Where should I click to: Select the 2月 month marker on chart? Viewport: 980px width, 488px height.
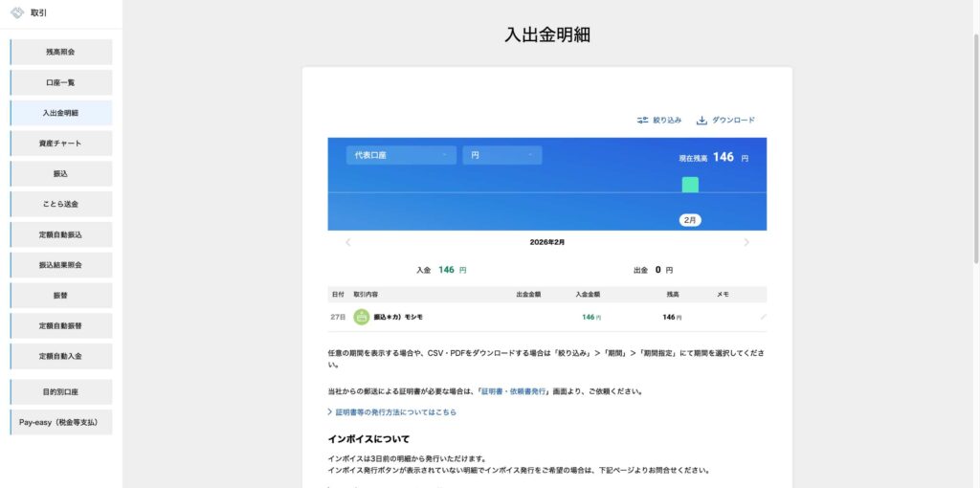click(x=690, y=220)
